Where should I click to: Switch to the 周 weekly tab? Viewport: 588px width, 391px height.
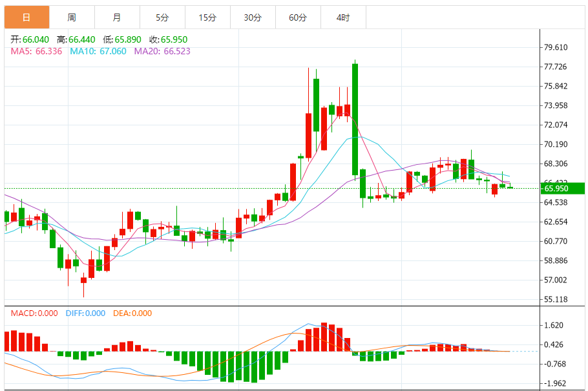click(72, 17)
